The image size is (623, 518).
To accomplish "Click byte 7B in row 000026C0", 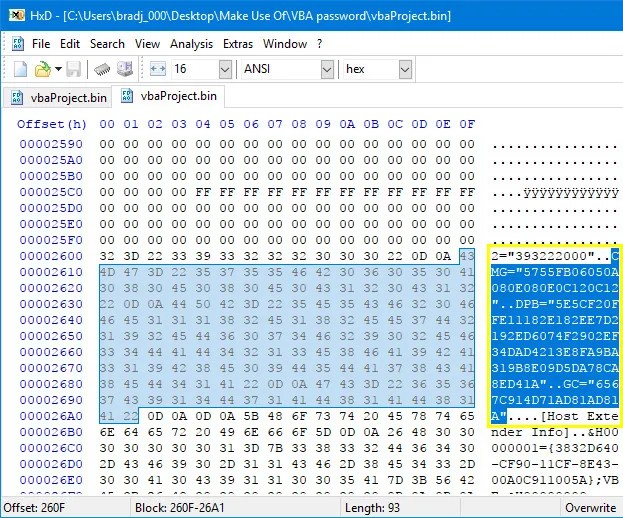I will [x=275, y=448].
